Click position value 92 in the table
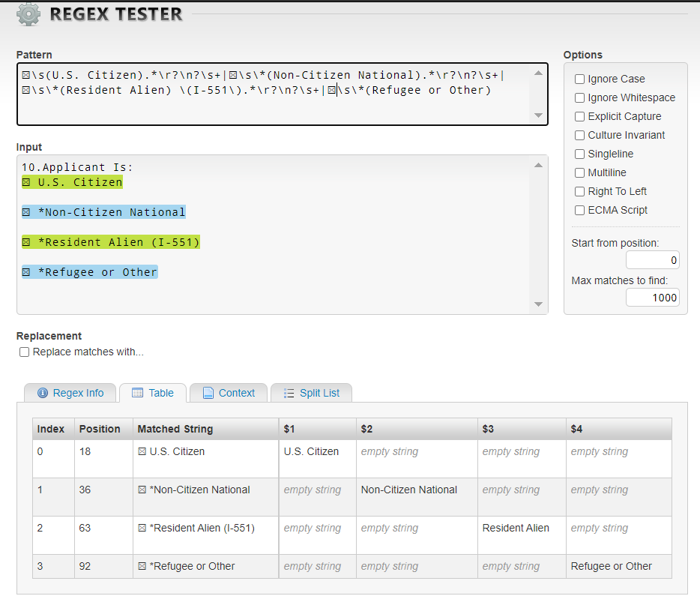Image resolution: width=700 pixels, height=602 pixels. (85, 566)
